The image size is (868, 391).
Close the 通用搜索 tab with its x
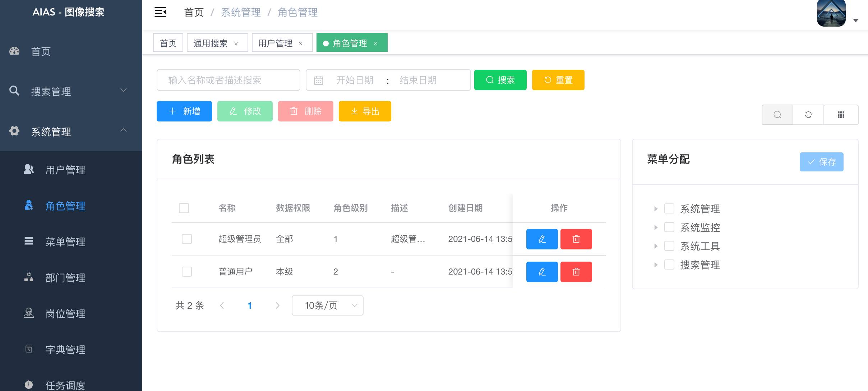click(x=236, y=43)
